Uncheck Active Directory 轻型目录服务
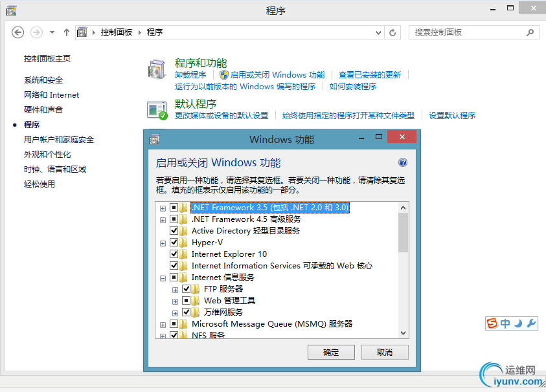 point(174,231)
